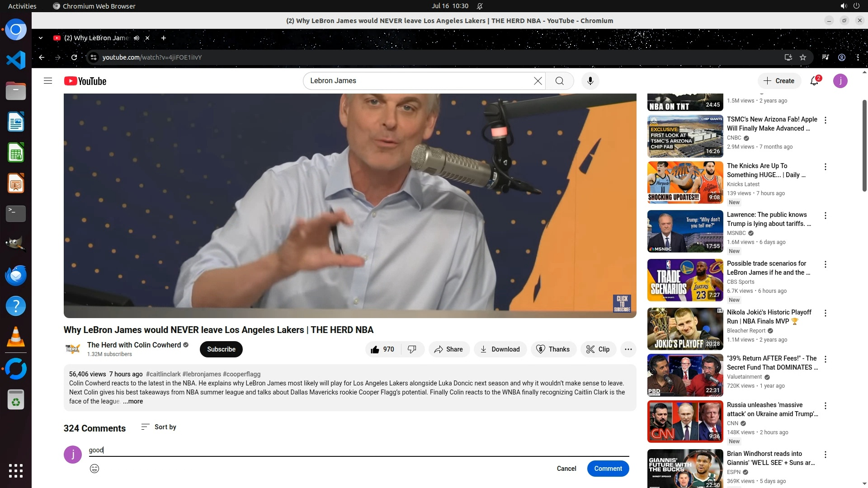The width and height of the screenshot is (868, 488).
Task: Click the page vertical scrollbar
Action: pos(864,145)
